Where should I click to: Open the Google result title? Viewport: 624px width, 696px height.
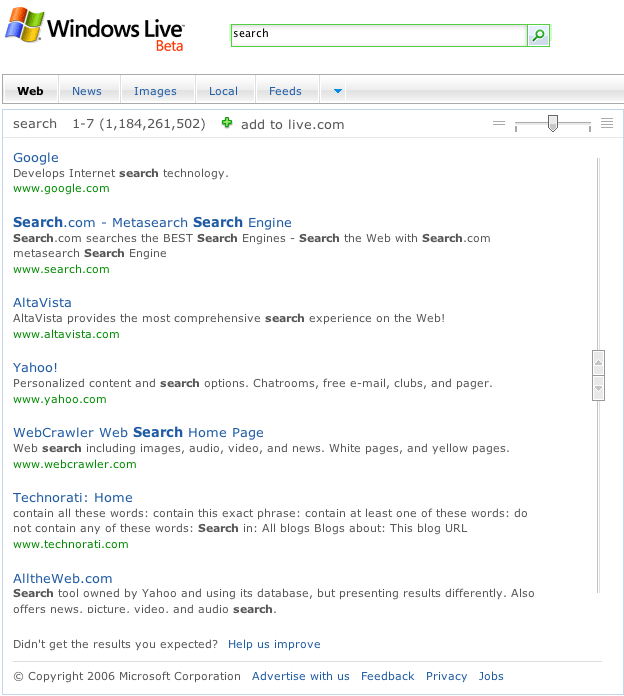(36, 158)
